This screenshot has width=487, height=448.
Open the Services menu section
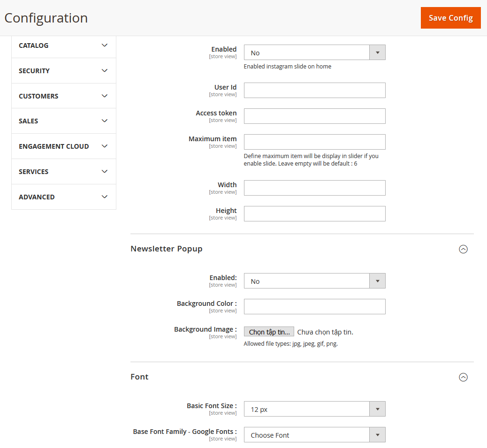pyautogui.click(x=34, y=172)
